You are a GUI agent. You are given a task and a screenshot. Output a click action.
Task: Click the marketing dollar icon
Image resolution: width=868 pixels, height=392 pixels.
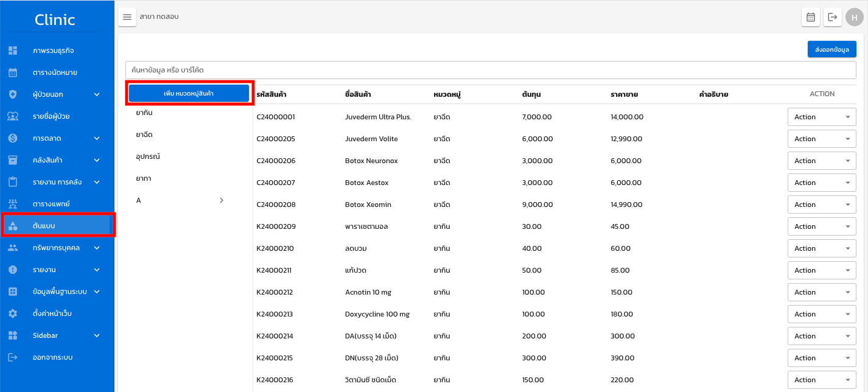coord(13,138)
